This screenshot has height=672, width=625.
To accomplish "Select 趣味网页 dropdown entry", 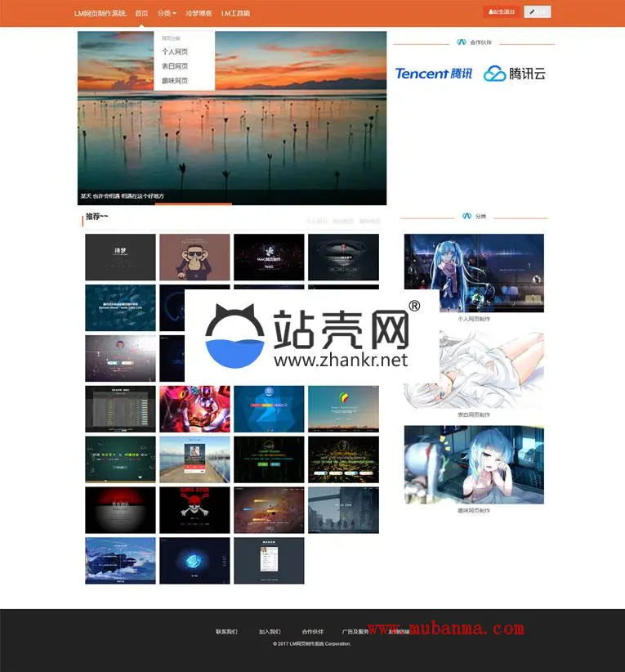I will pos(175,81).
